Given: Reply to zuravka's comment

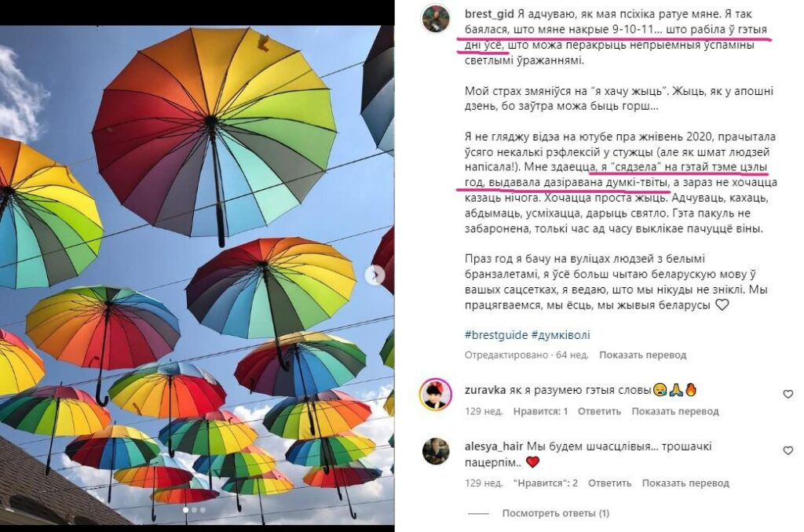Looking at the screenshot, I should 599,411.
